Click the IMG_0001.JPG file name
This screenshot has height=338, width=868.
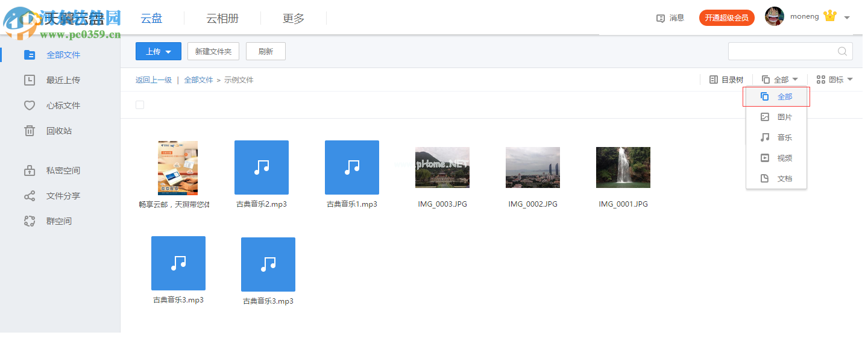(x=623, y=204)
